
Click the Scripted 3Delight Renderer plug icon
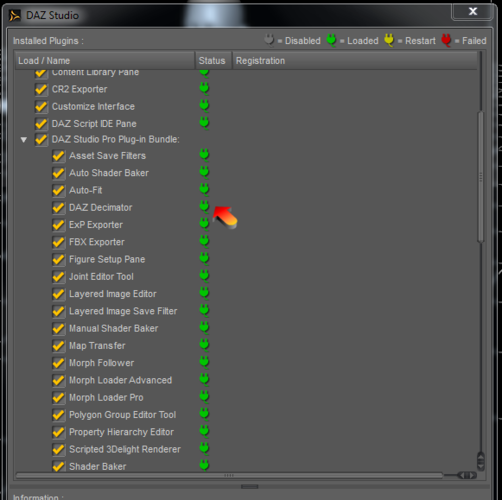204,449
